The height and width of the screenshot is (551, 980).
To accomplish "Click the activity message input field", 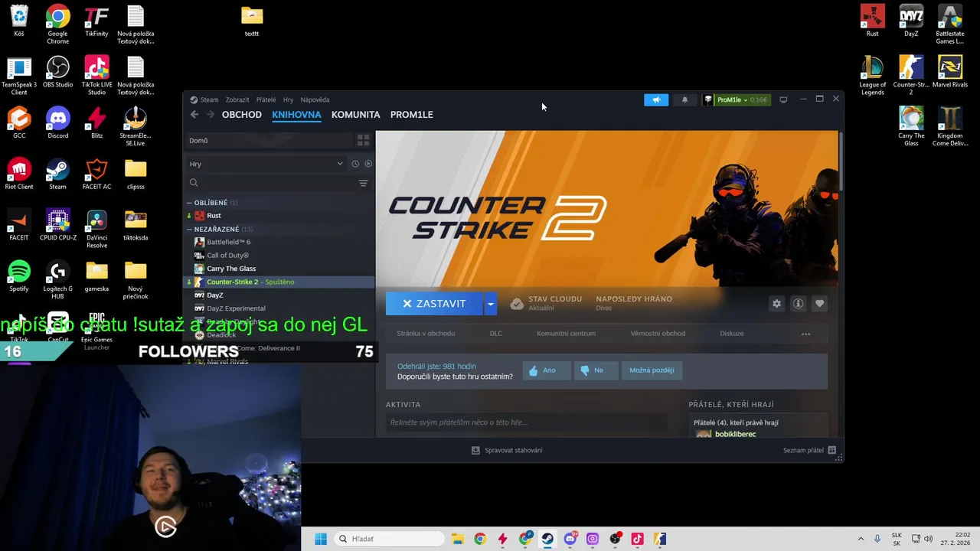I will (526, 422).
